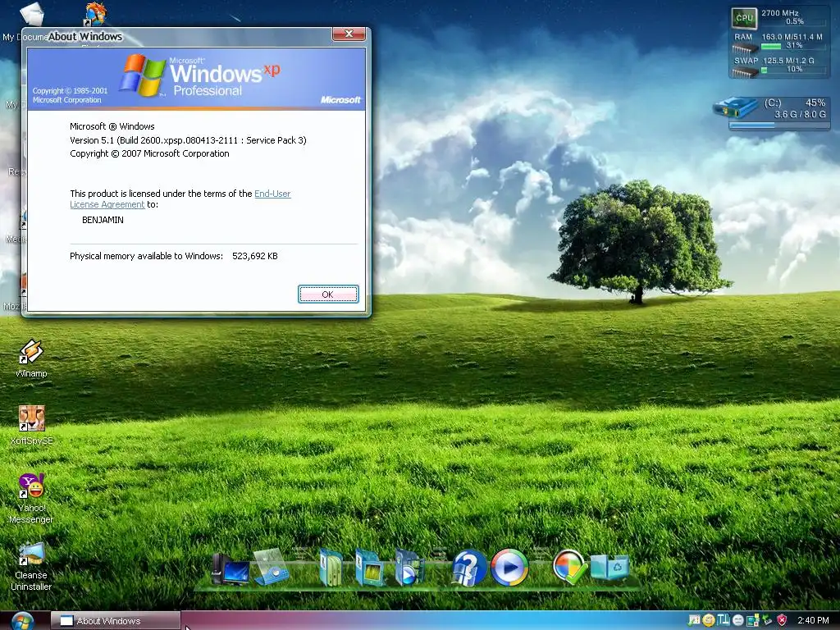Image resolution: width=840 pixels, height=630 pixels.
Task: Click gray sleeping face tray icon
Action: click(737, 620)
